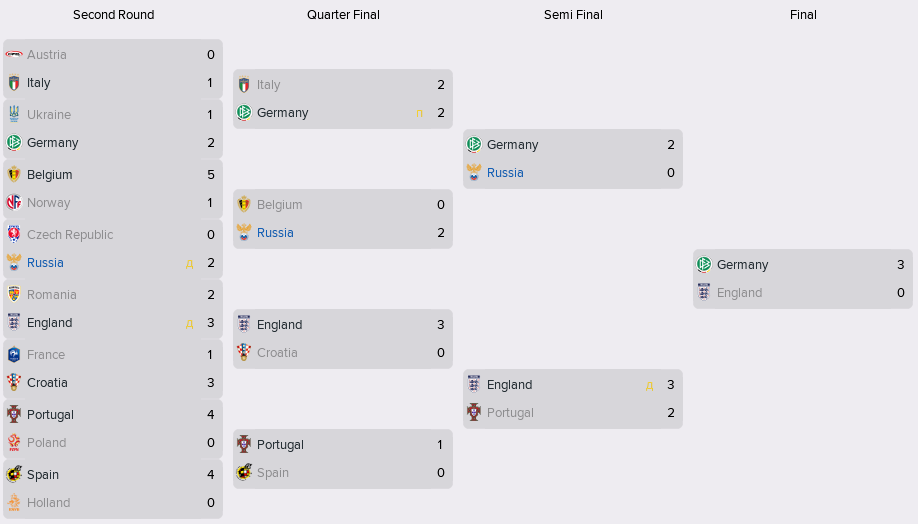Click the Quarter Final column heading
The image size is (918, 524).
click(343, 15)
